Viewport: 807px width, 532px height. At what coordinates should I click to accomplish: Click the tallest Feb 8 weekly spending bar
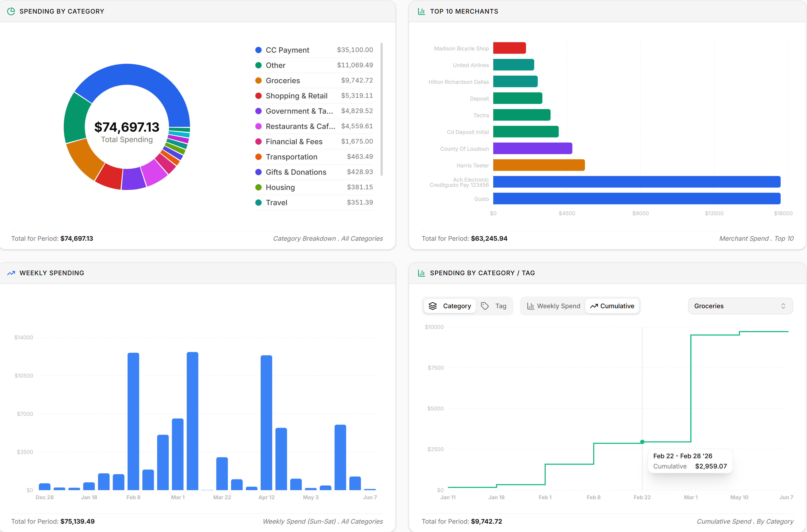click(x=133, y=421)
